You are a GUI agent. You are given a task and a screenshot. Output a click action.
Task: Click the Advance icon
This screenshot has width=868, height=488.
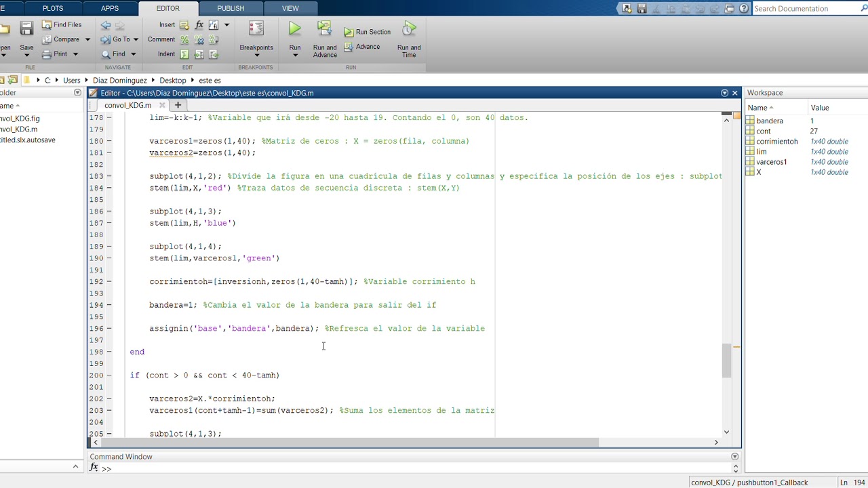(349, 47)
